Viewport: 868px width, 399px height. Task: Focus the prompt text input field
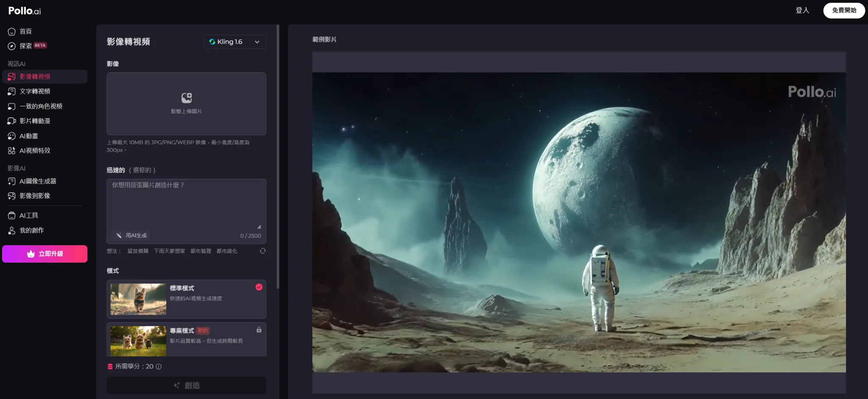186,203
